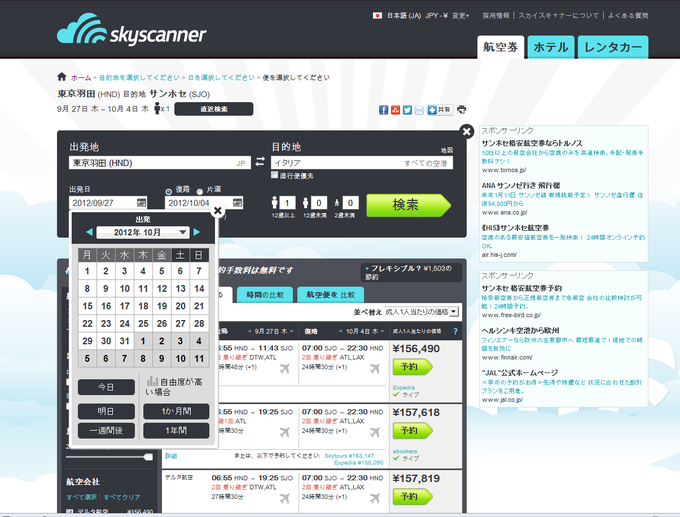The width and height of the screenshot is (680, 517).
Task: Click 予約 for ¥157,618 fare
Action: click(412, 431)
